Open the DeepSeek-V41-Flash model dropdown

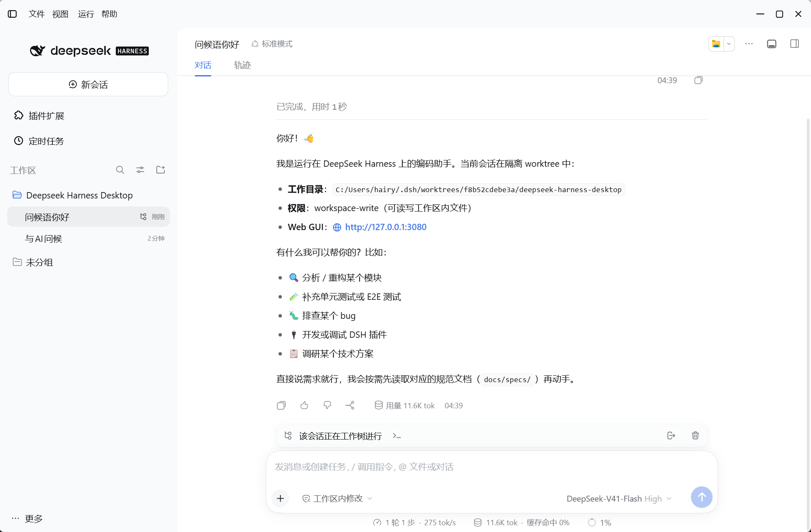click(x=619, y=499)
